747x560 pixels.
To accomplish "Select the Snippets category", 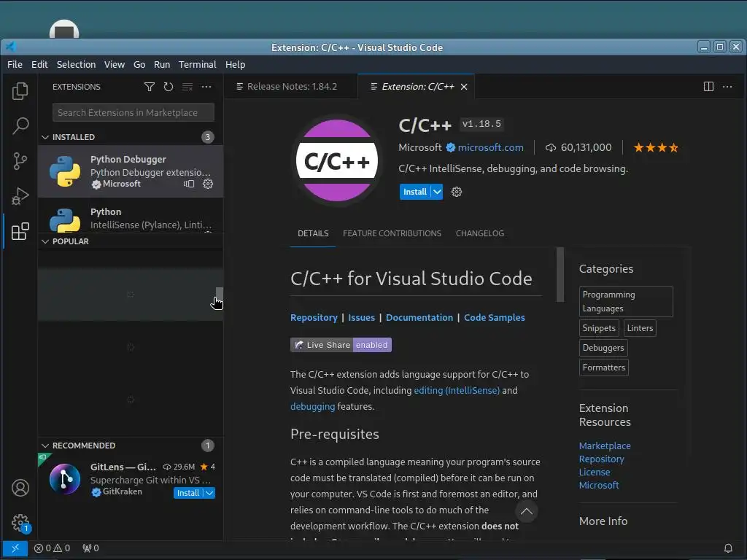I will point(599,328).
